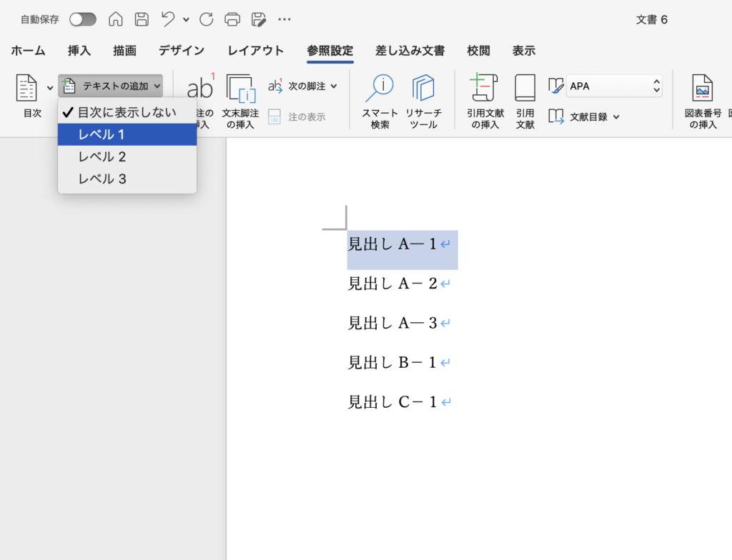Toggle the 自動保存 switch
The width and height of the screenshot is (732, 560).
pyautogui.click(x=83, y=19)
